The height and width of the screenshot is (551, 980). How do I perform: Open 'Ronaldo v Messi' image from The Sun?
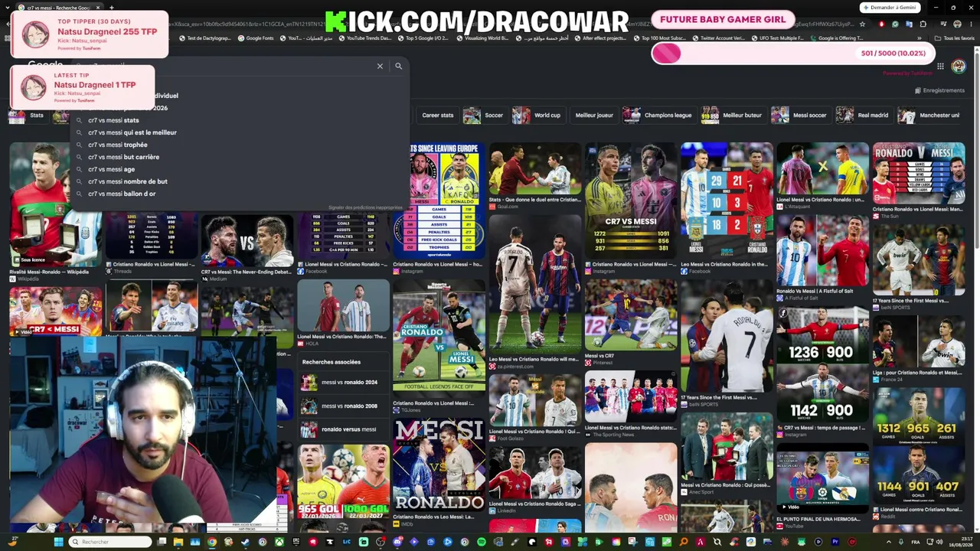[919, 174]
